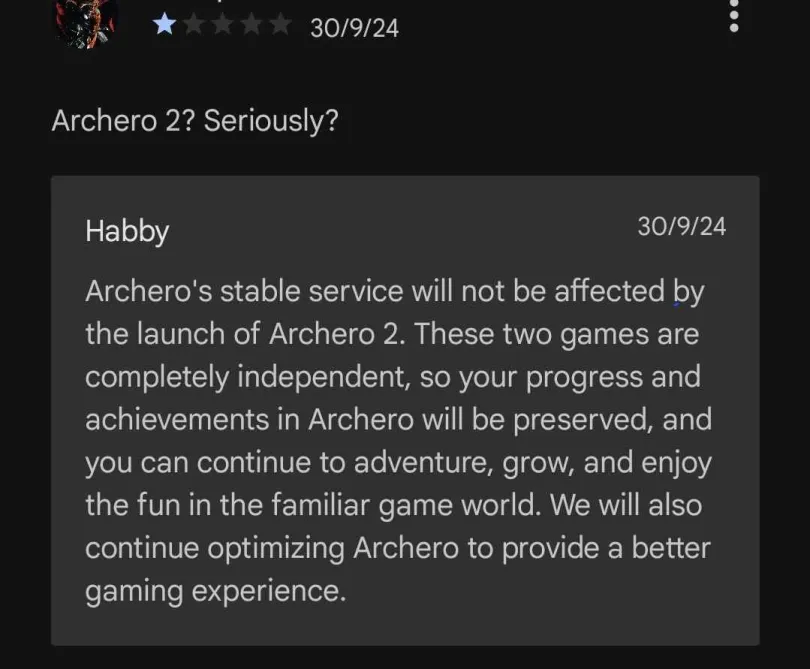Select the filled blue first star
Screen dimensions: 810x669
coord(164,24)
